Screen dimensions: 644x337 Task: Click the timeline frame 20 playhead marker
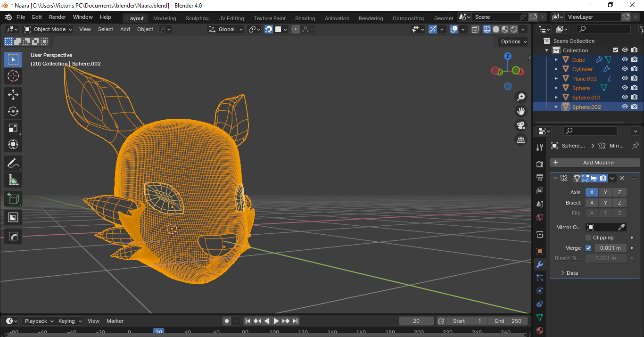[x=159, y=332]
